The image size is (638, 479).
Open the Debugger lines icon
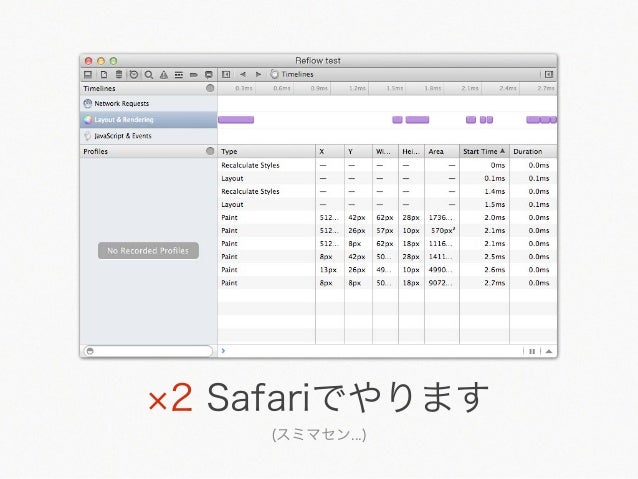179,74
